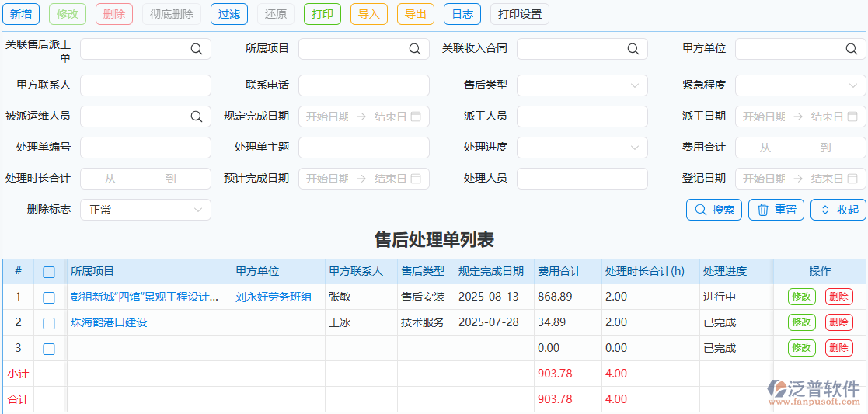Click the 导入 button

point(368,15)
